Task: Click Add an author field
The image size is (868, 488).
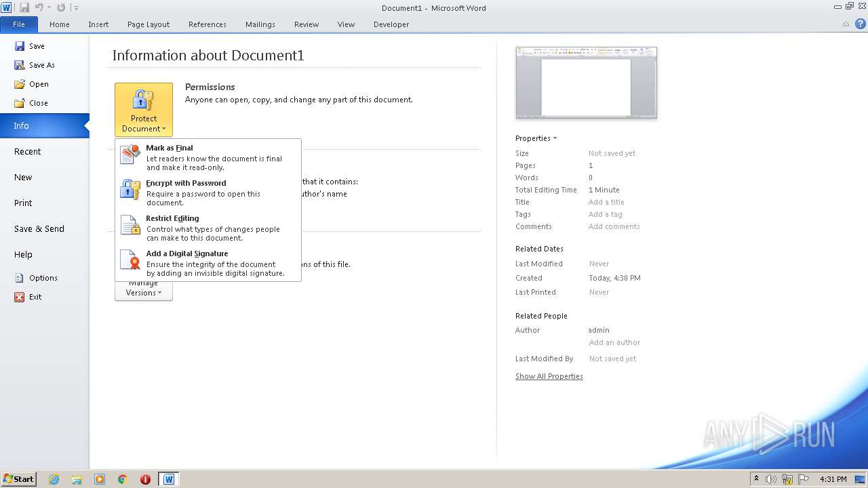Action: click(614, 342)
